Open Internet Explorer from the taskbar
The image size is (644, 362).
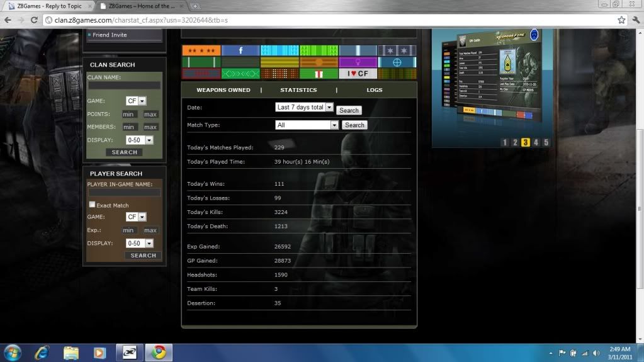(42, 353)
